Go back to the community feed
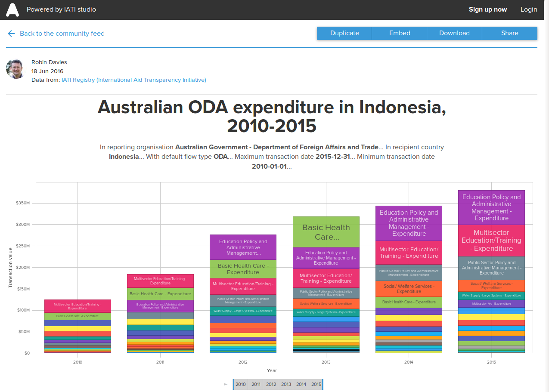The width and height of the screenshot is (549, 392). pos(62,34)
